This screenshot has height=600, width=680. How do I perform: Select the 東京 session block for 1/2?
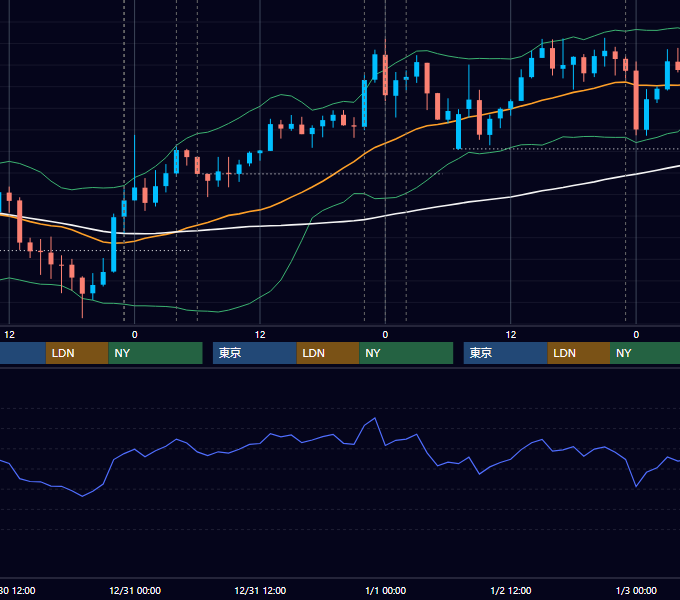coord(506,353)
